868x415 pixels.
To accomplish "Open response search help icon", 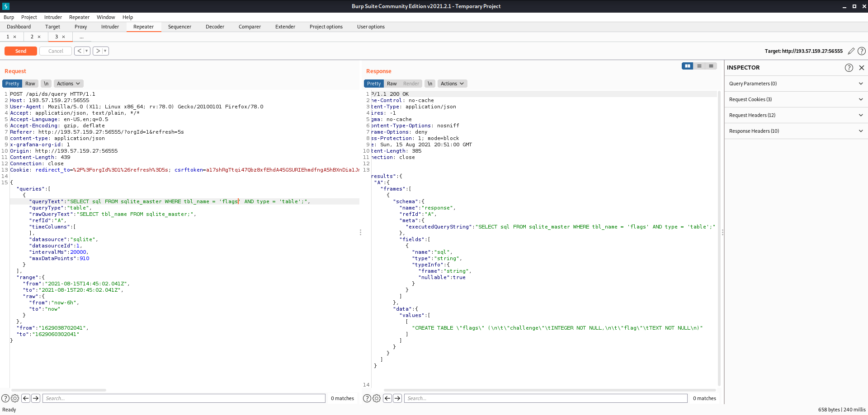I will (x=367, y=398).
